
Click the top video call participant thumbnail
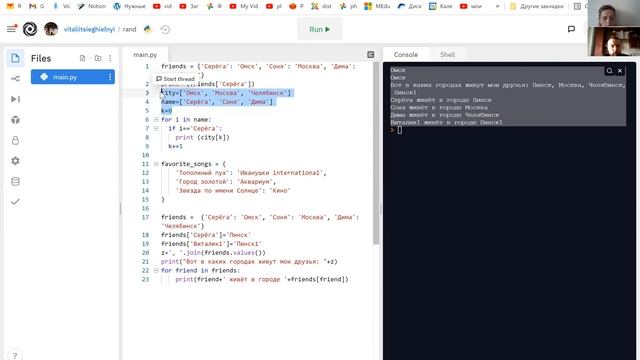pyautogui.click(x=614, y=13)
